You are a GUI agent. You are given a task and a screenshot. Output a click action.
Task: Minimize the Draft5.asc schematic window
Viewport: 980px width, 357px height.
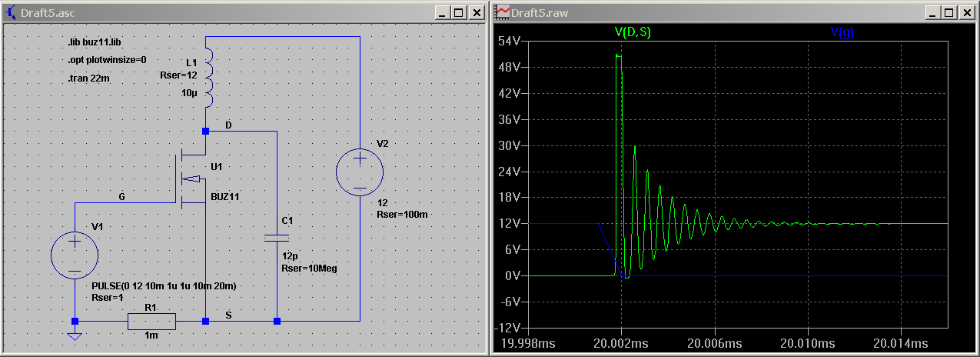(442, 12)
